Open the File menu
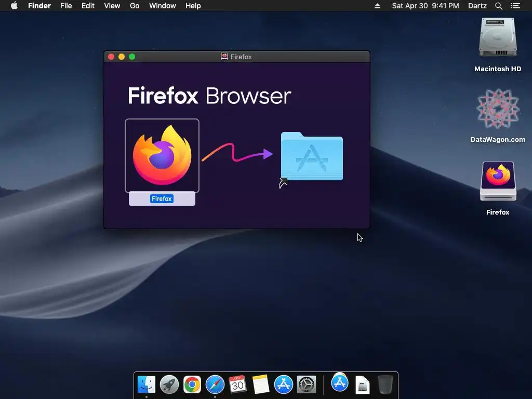The height and width of the screenshot is (399, 532). click(66, 6)
